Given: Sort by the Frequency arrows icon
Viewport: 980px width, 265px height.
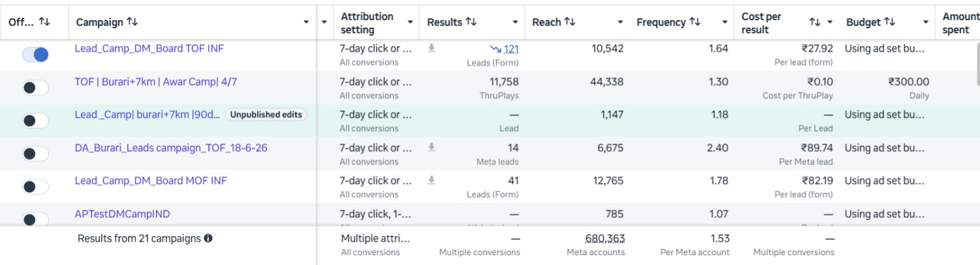Looking at the screenshot, I should click(695, 22).
